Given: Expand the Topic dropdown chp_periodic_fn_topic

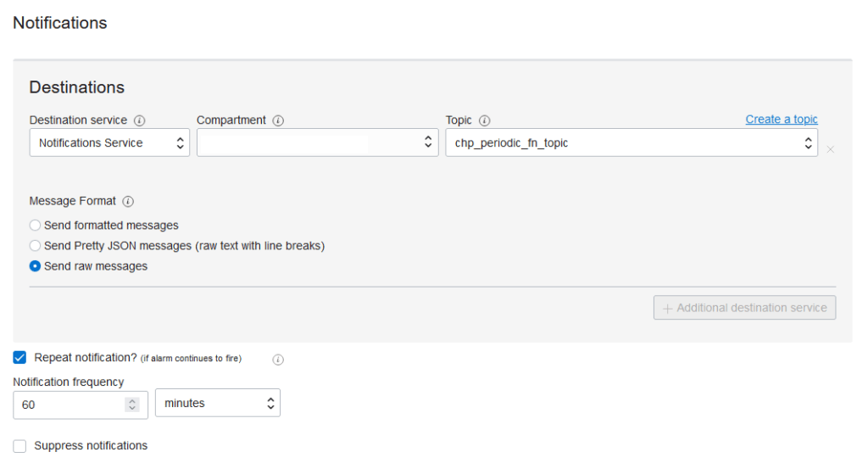Looking at the screenshot, I should tap(631, 143).
